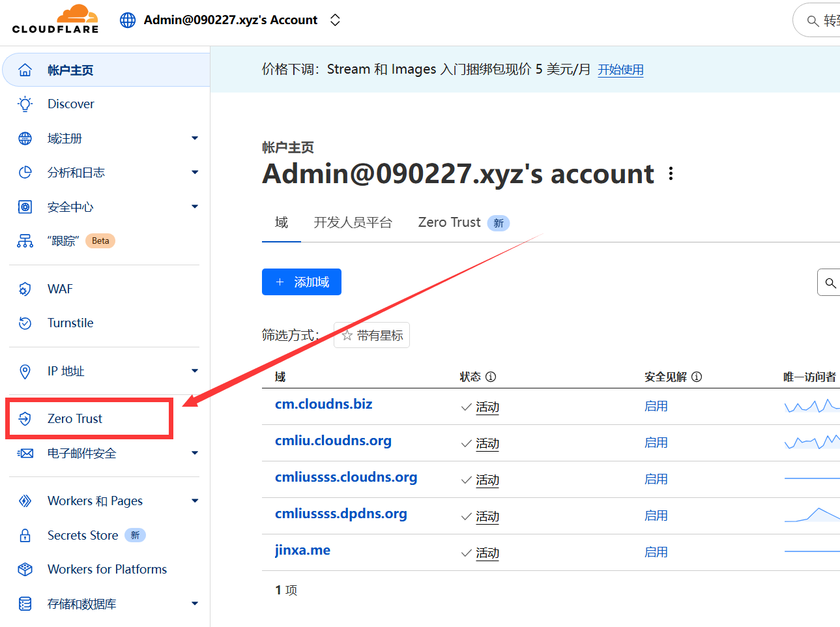Click the 添加域 button
840x627 pixels.
(302, 282)
